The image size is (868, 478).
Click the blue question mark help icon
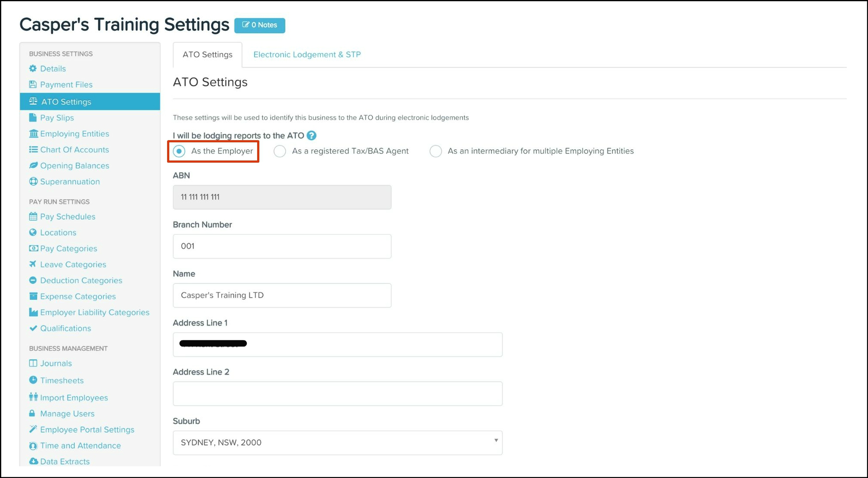311,135
